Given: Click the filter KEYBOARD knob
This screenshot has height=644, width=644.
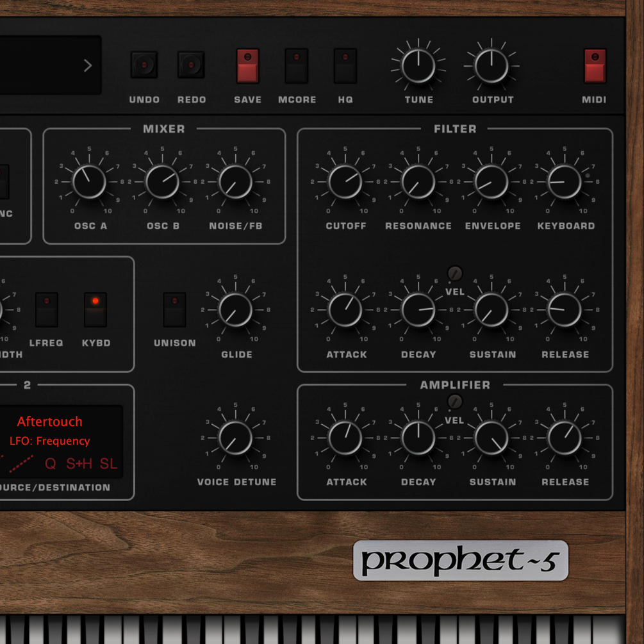Looking at the screenshot, I should click(x=565, y=182).
